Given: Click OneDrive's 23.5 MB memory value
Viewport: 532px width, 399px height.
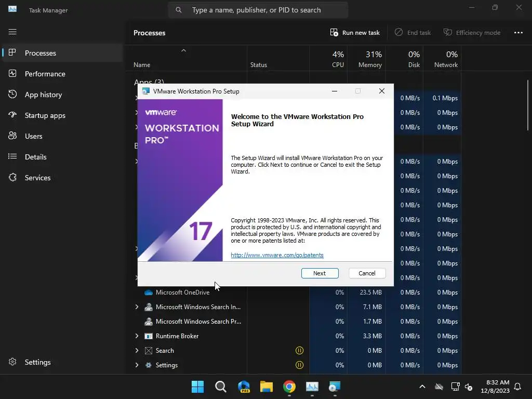Looking at the screenshot, I should pos(370,292).
